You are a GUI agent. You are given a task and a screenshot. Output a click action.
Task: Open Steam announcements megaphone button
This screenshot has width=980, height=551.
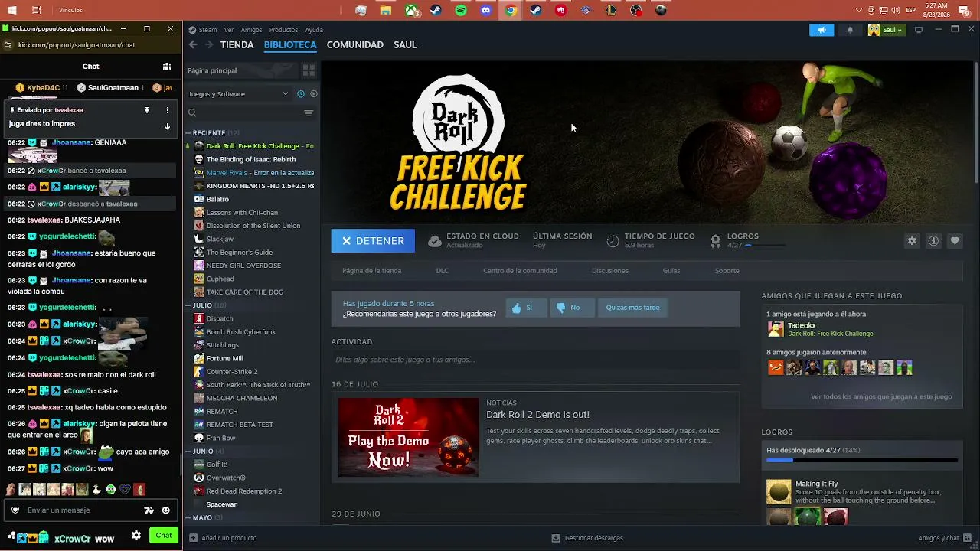point(822,30)
